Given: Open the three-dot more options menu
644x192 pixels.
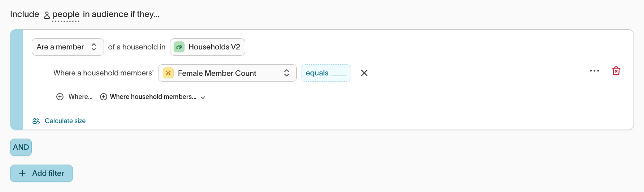Looking at the screenshot, I should point(595,71).
